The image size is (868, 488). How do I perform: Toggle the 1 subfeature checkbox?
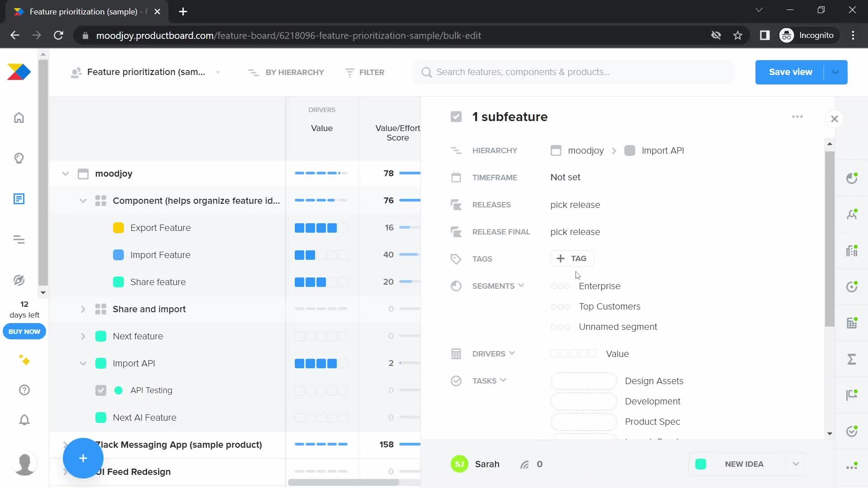pyautogui.click(x=456, y=117)
